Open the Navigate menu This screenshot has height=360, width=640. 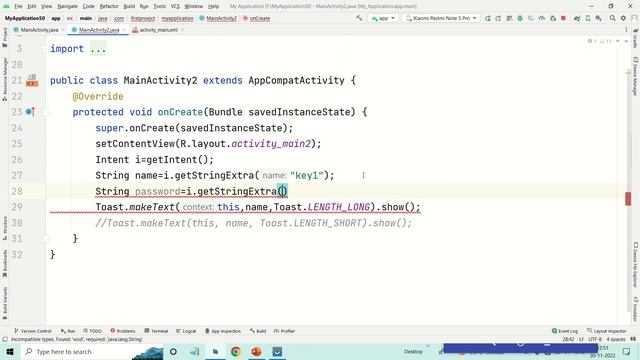67,6
